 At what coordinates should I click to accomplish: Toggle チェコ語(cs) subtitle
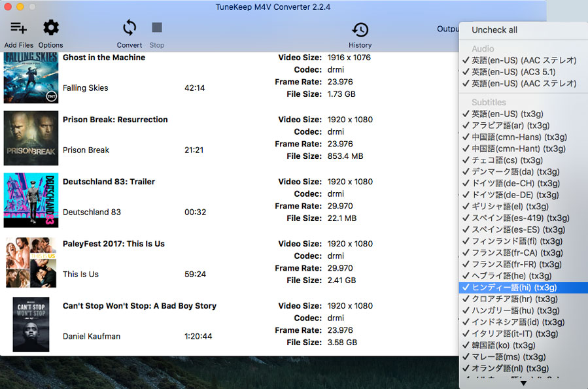click(523, 160)
